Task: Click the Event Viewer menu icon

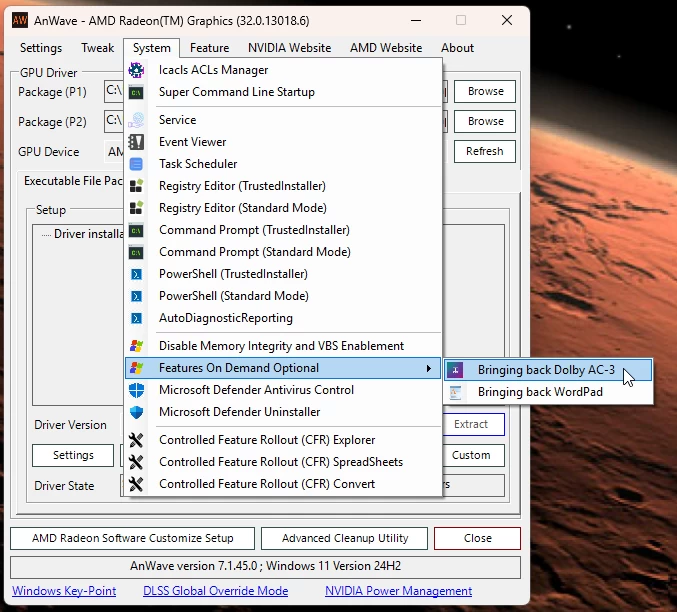Action: pos(137,142)
